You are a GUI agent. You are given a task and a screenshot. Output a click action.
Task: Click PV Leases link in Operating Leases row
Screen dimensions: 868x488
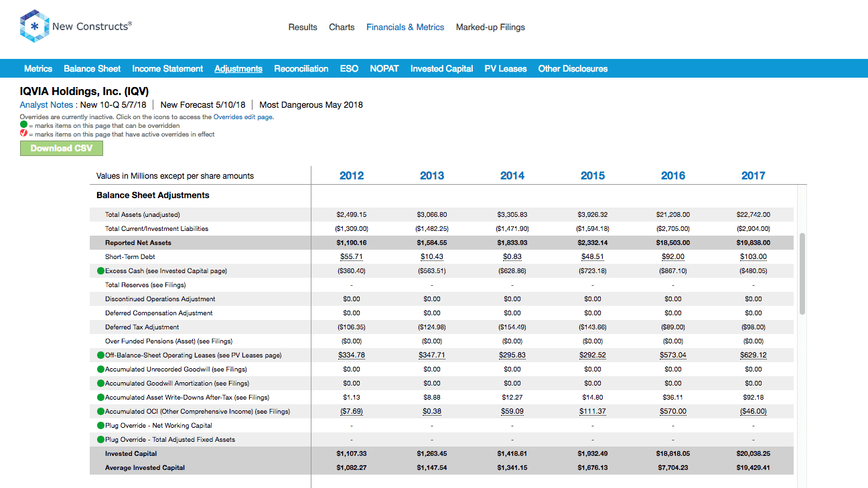249,355
